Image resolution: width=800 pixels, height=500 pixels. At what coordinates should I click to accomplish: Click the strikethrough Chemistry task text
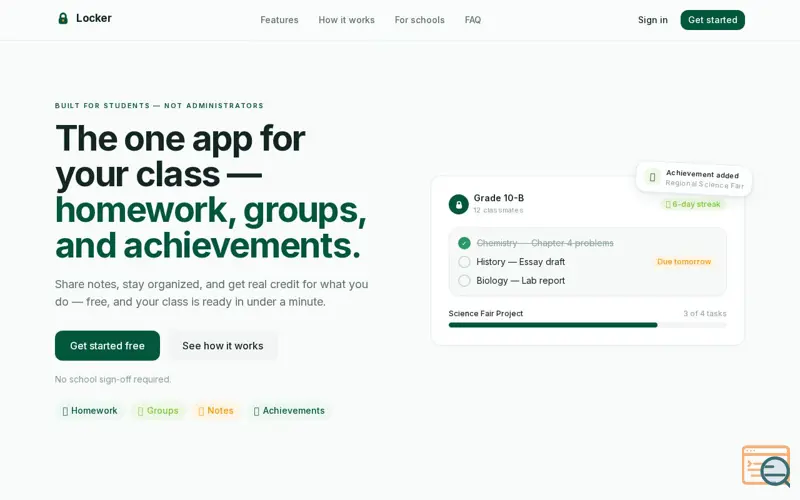point(545,243)
